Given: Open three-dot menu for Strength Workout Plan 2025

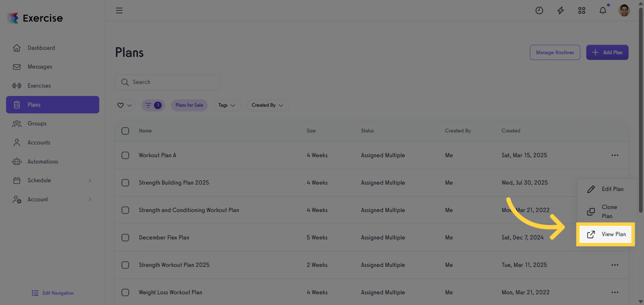Looking at the screenshot, I should click(x=615, y=265).
